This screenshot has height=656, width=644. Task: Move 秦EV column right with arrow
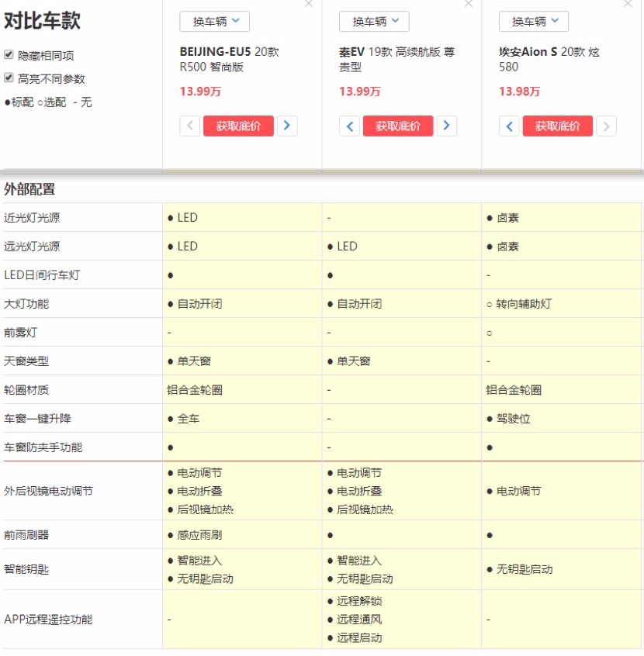tap(446, 126)
